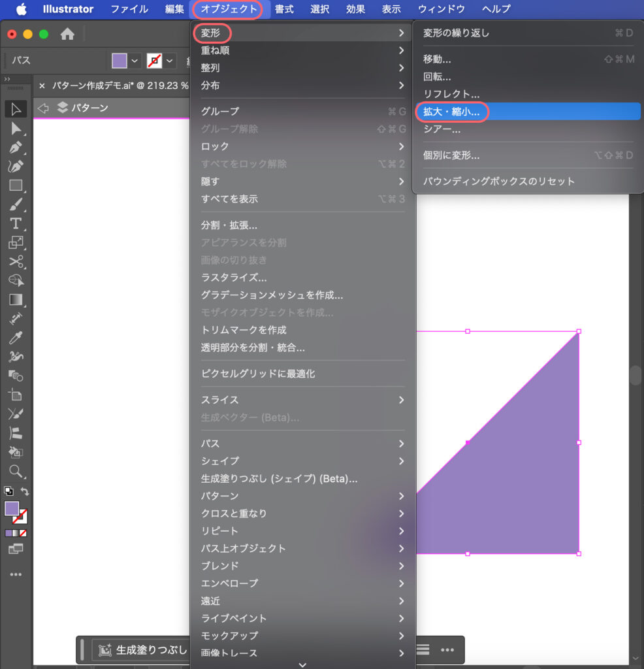Choose 拡大・縮小... from the transform submenu
This screenshot has width=644, height=669.
451,112
